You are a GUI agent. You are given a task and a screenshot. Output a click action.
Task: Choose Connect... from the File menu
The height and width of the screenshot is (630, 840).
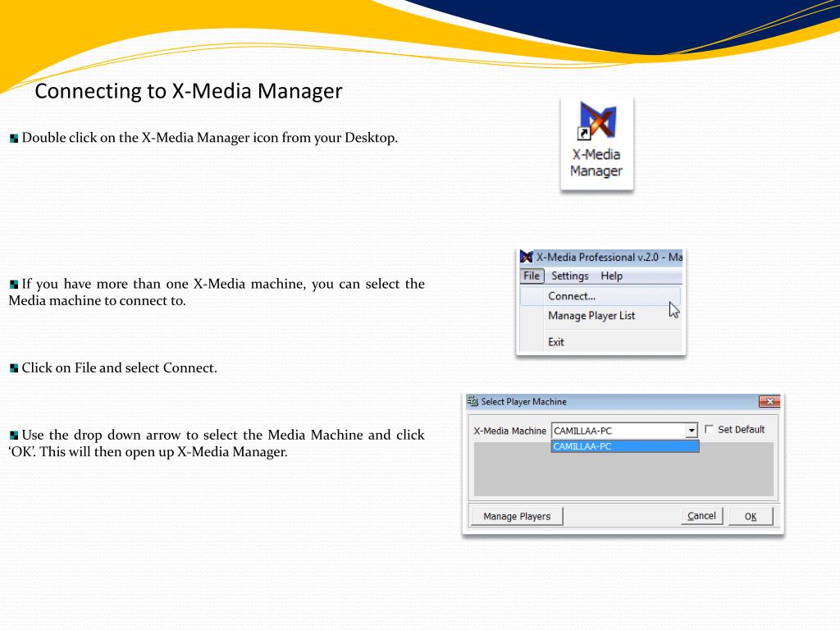[572, 296]
